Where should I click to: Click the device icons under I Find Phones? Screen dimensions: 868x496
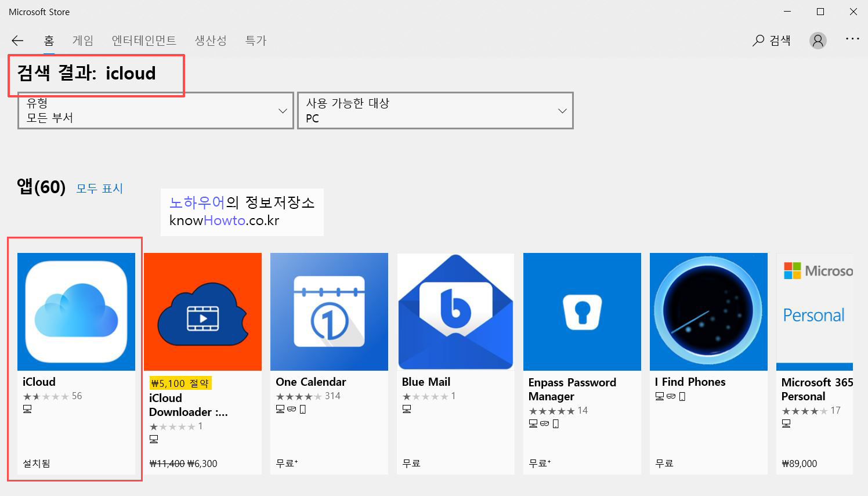(670, 396)
